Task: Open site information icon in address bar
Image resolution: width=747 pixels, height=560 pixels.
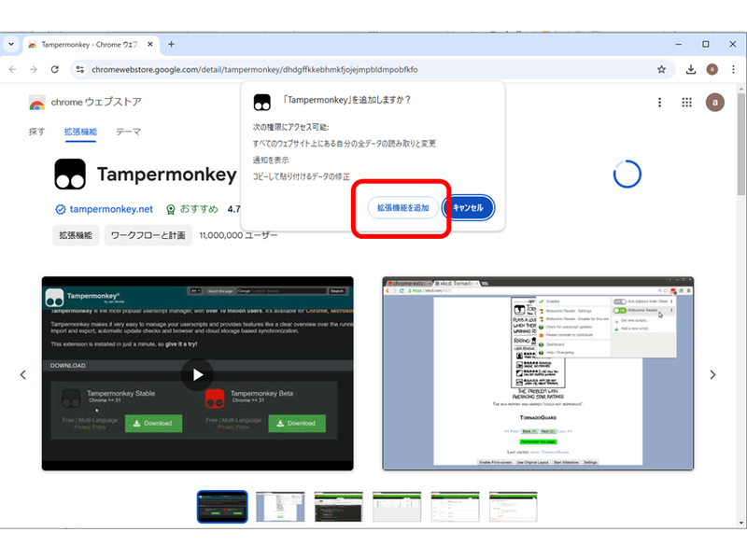Action: (80, 69)
